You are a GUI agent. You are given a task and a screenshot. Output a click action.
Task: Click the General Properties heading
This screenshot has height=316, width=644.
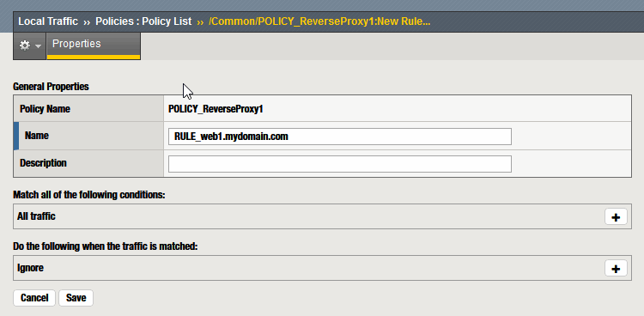[51, 87]
